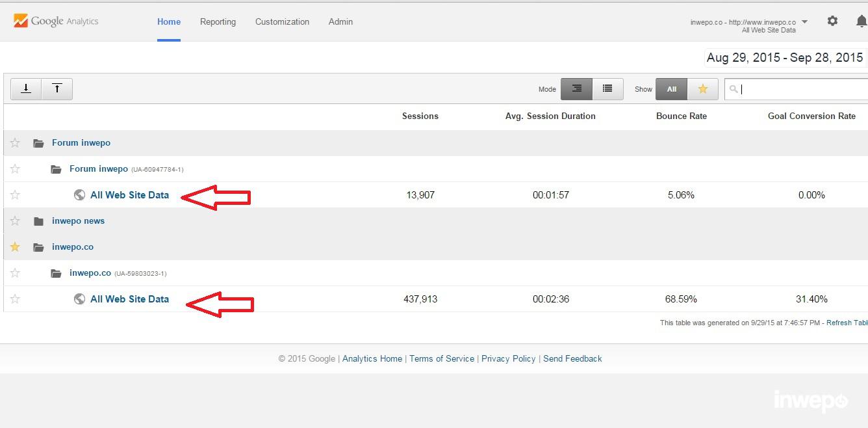Click the 31.40% conversion rate value
This screenshot has height=428, width=868.
pos(811,299)
